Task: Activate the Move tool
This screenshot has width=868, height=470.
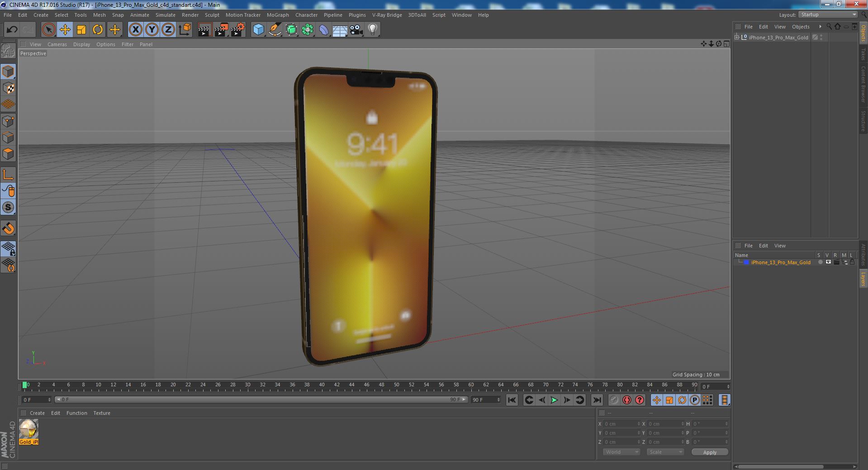Action: tap(65, 30)
